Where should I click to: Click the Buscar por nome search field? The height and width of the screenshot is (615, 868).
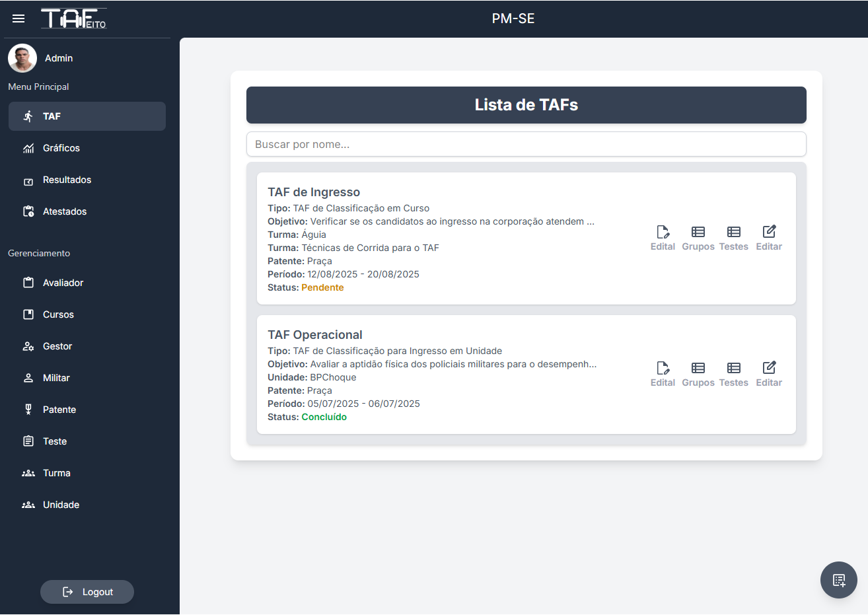pyautogui.click(x=526, y=144)
